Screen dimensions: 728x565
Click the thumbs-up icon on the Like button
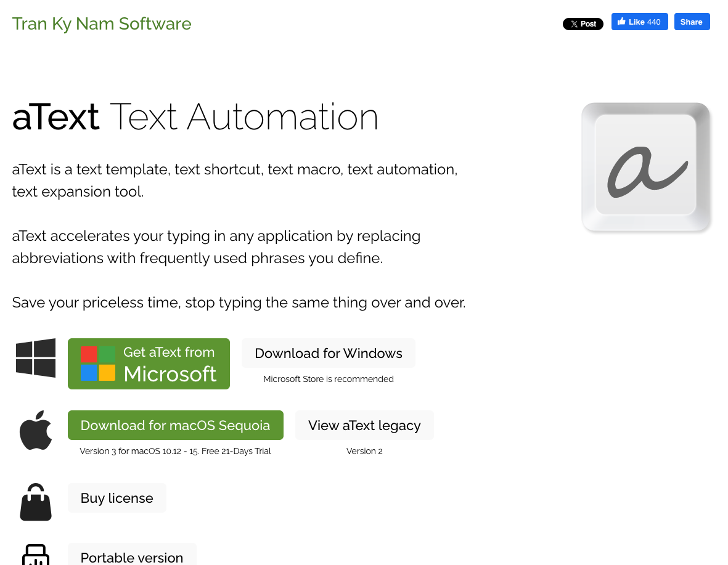(x=620, y=21)
